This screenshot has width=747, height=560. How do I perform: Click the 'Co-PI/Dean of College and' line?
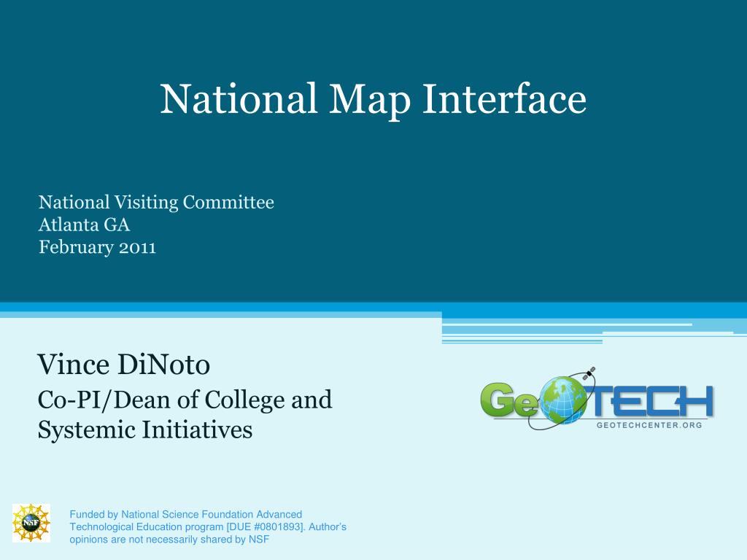pos(185,400)
